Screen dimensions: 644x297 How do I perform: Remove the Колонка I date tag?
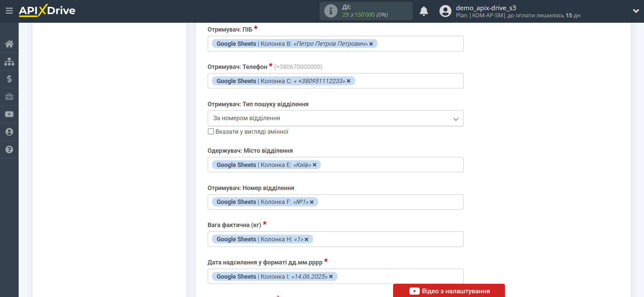331,277
